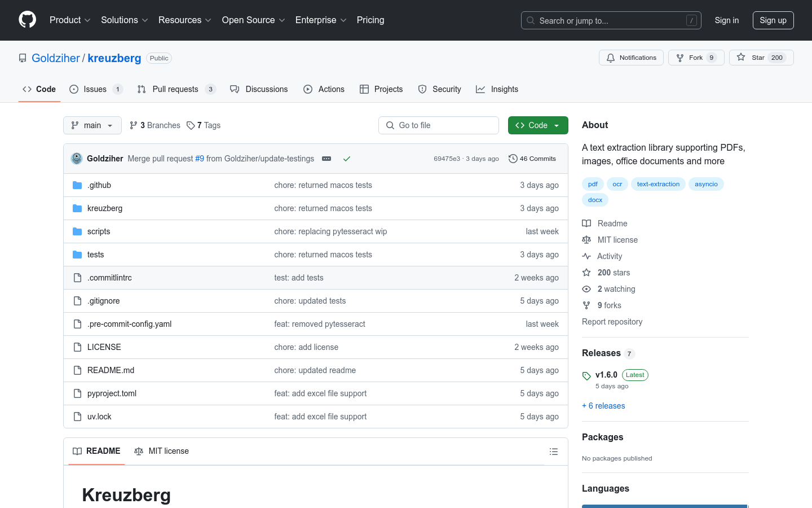Image resolution: width=812 pixels, height=508 pixels.
Task: Switch to the Actions tab
Action: 324,89
